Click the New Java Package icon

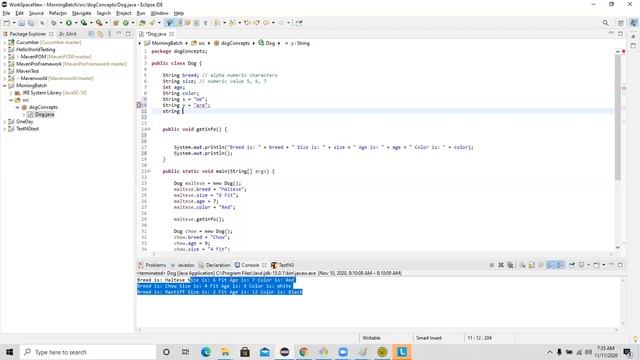pos(116,23)
